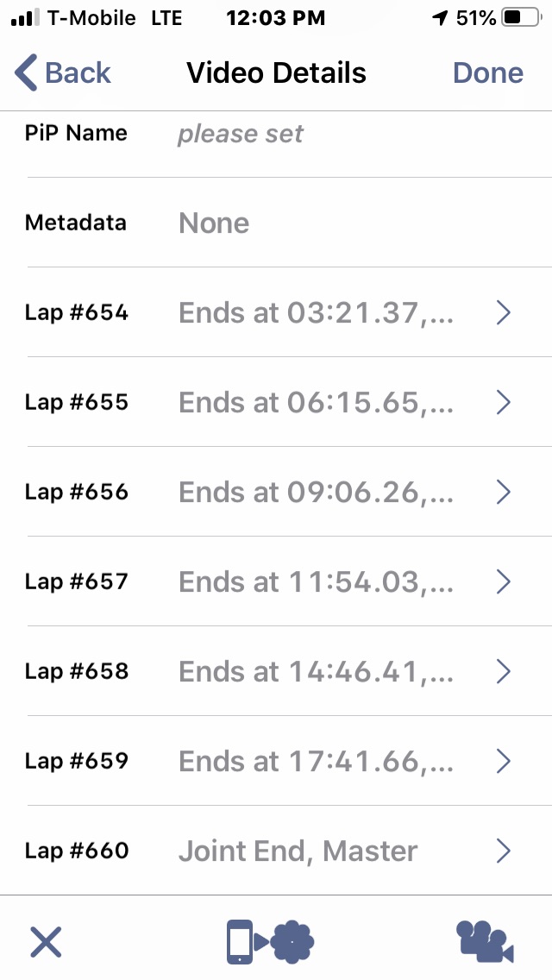The width and height of the screenshot is (552, 980).
Task: Tap the video camera icon in bottom toolbar
Action: 485,942
